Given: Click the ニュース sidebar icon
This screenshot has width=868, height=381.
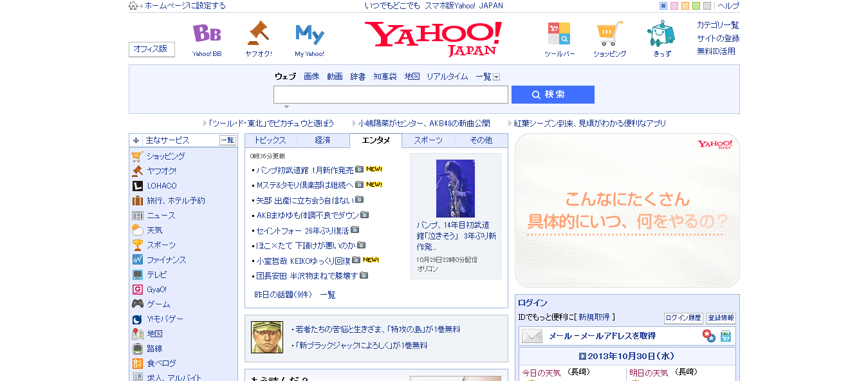Looking at the screenshot, I should tap(137, 216).
